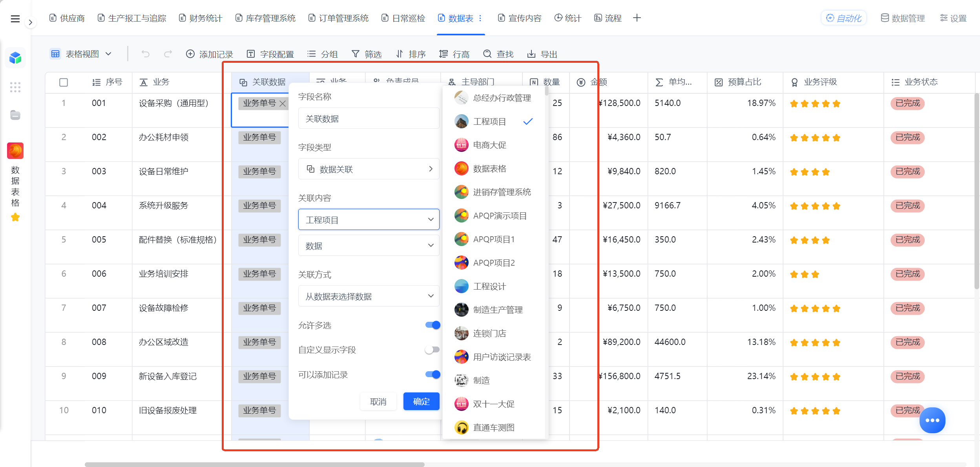980x467 pixels.
Task: Remove the 业务单号 tag in row 001
Action: pos(283,104)
